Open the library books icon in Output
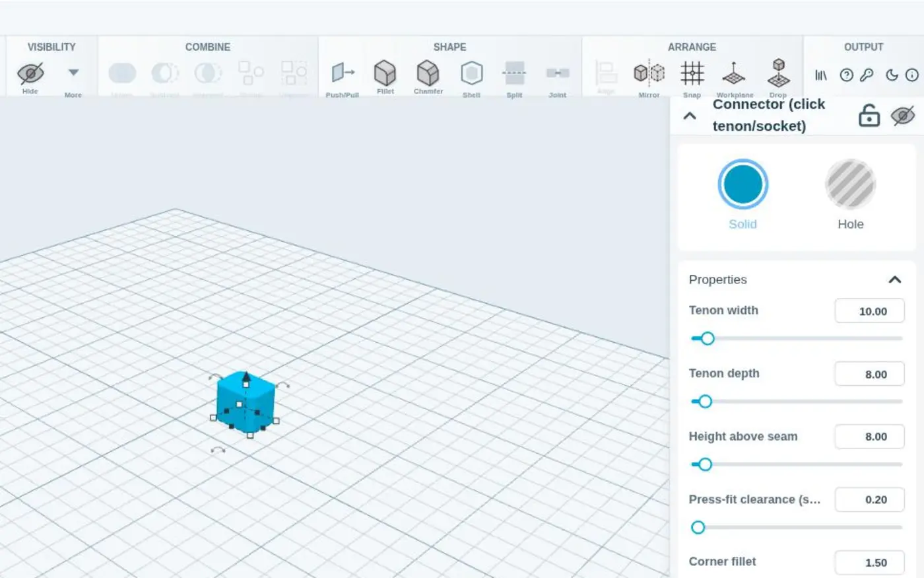The width and height of the screenshot is (924, 578). tap(821, 75)
